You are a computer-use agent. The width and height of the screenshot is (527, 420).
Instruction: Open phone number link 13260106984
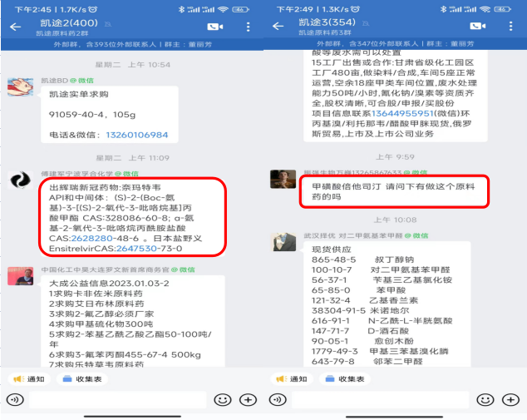coord(137,135)
